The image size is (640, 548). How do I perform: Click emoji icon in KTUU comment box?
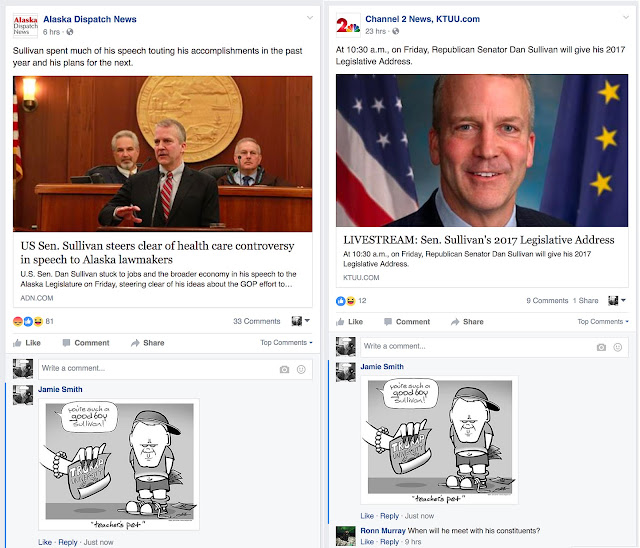pos(618,347)
